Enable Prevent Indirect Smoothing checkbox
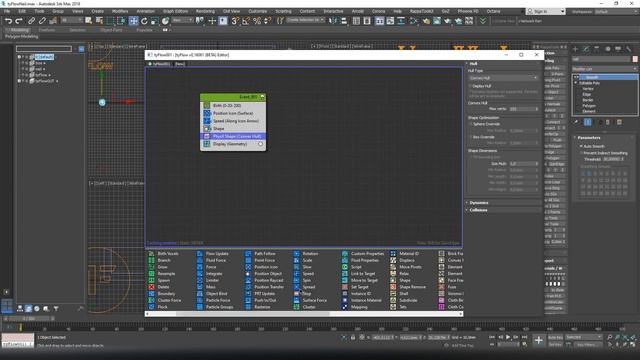This screenshot has height=360, width=640. click(581, 153)
